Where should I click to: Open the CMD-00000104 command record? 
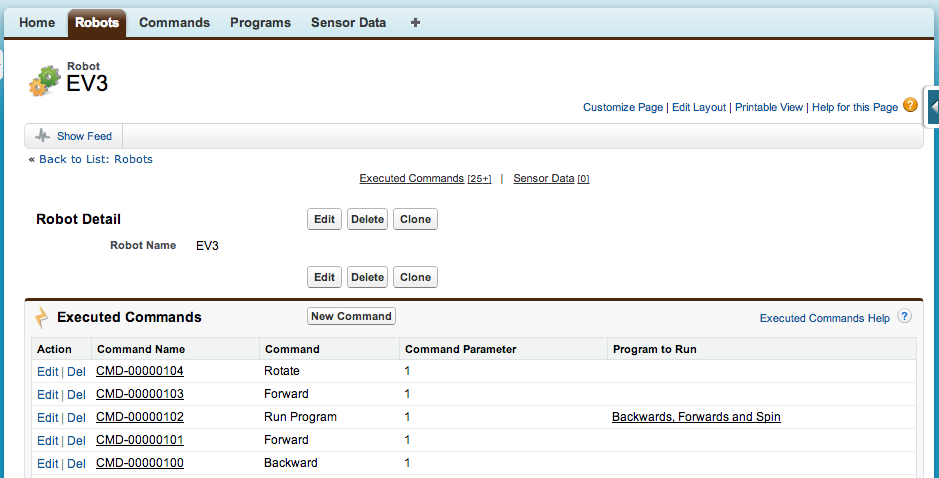tap(139, 371)
